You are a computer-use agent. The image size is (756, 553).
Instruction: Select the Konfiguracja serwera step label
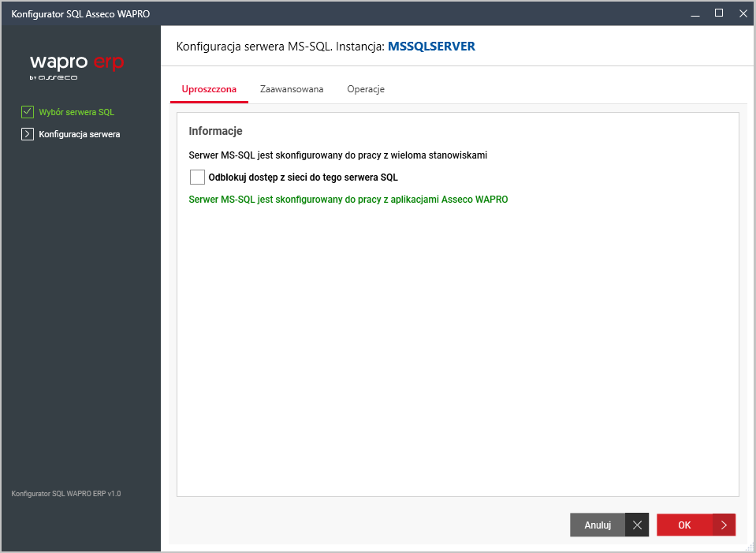[x=80, y=134]
